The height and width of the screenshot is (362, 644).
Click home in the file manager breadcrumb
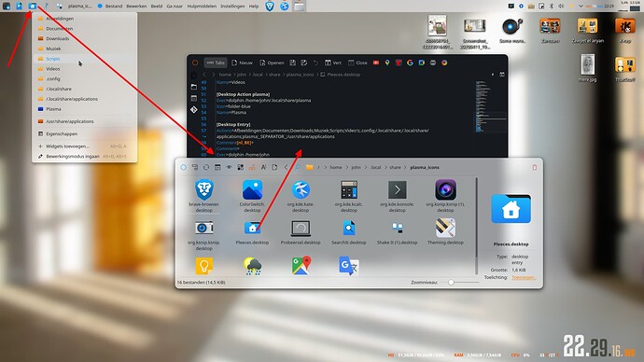336,167
